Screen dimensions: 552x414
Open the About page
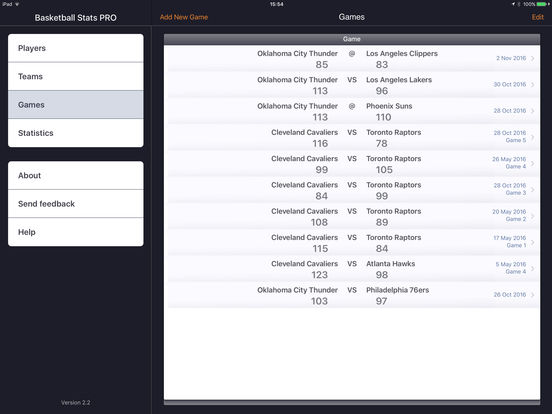76,175
